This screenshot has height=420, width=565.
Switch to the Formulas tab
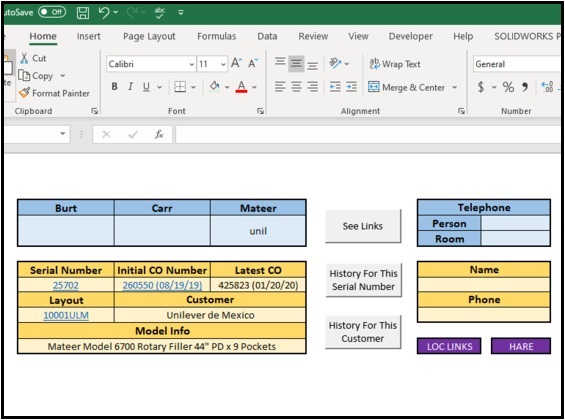[217, 36]
